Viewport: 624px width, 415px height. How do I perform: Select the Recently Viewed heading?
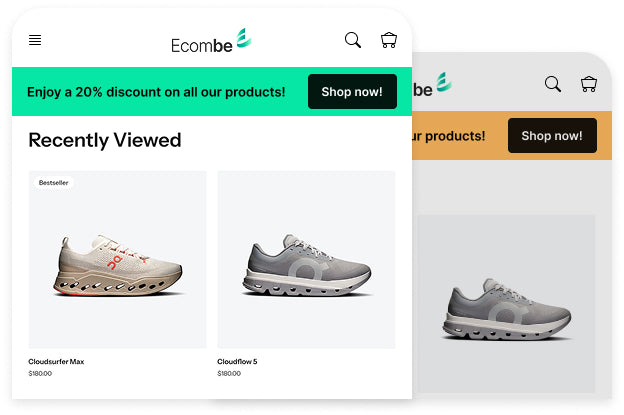105,140
